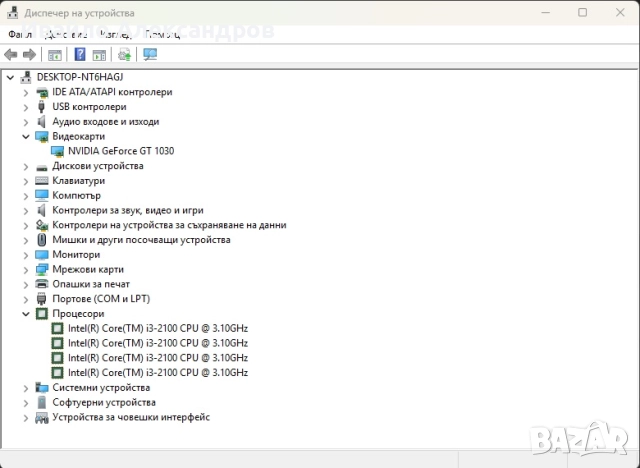Expand the Клавиатури category
The image size is (640, 468).
[26, 181]
